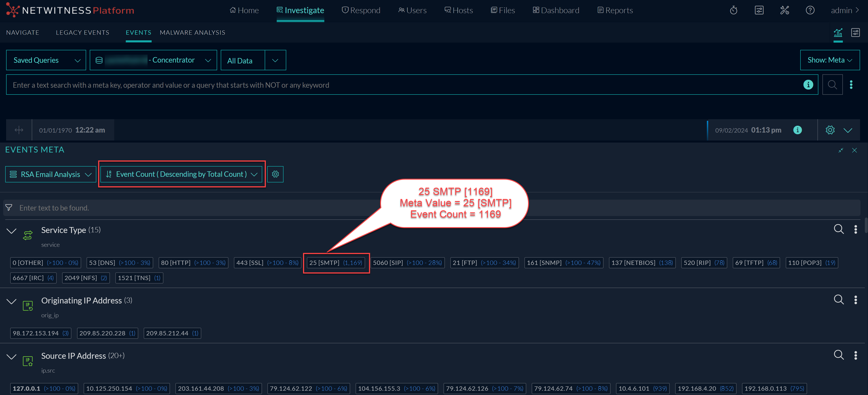
Task: Toggle the timeline chart view icon
Action: tap(838, 33)
